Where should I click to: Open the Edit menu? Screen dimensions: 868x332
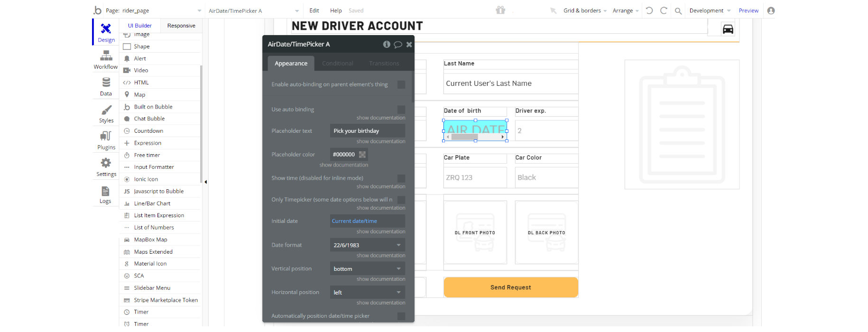coord(314,10)
